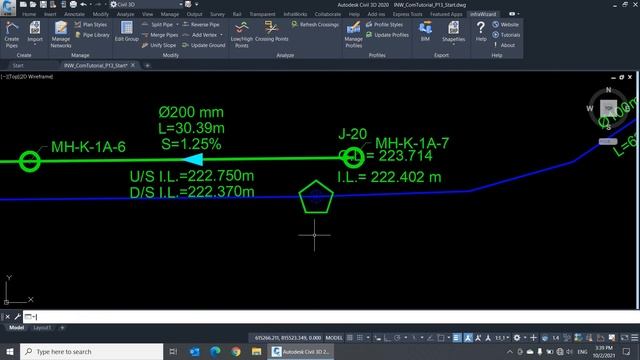Click the About button

504,45
